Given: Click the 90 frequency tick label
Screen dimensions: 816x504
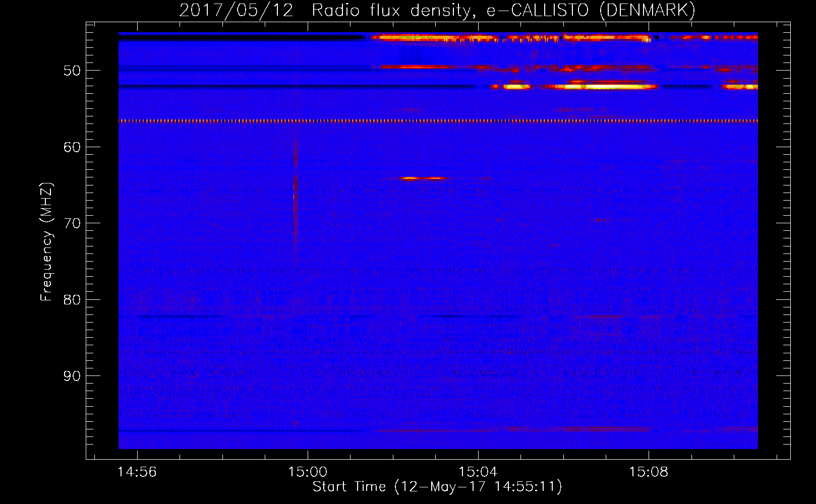Looking at the screenshot, I should pos(72,376).
